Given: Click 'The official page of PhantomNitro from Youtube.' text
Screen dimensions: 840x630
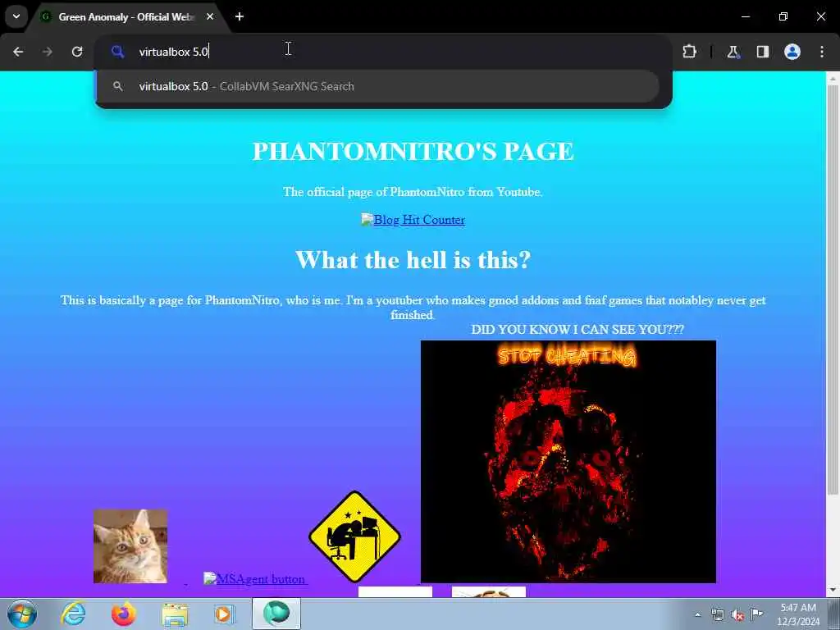Looking at the screenshot, I should coord(413,192).
